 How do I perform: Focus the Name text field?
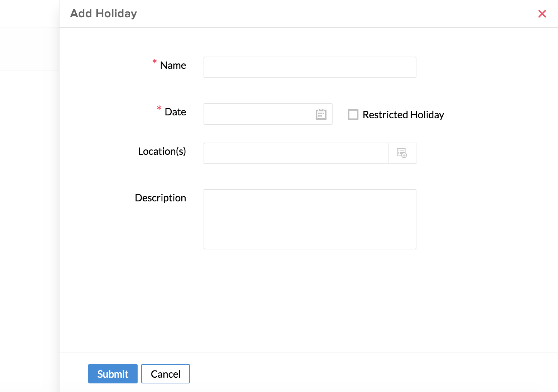(x=310, y=67)
